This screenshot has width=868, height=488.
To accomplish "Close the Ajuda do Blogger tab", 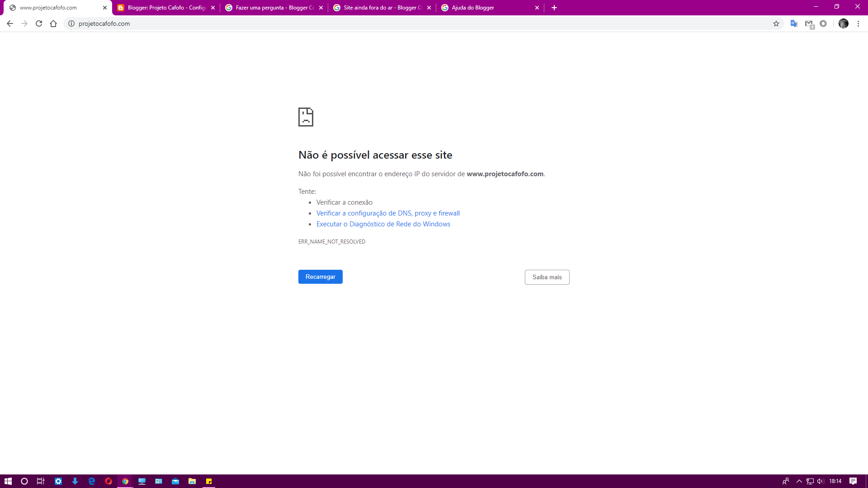I will 537,8.
